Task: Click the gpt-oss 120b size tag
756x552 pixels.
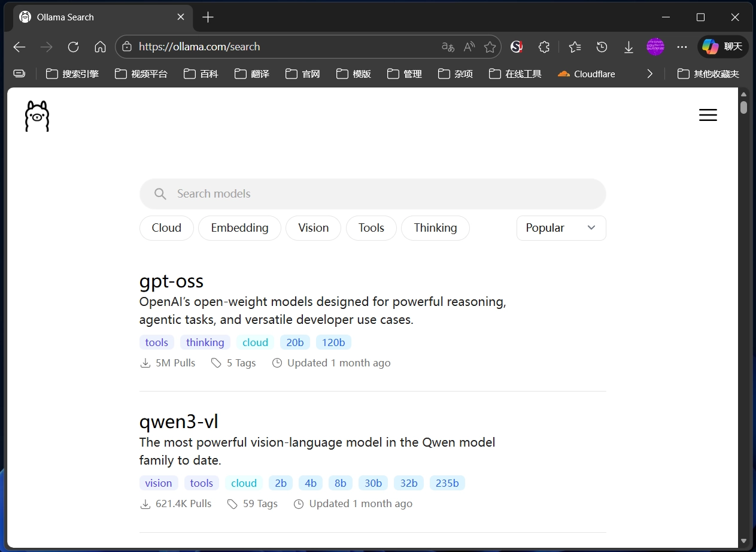Action: [x=333, y=342]
